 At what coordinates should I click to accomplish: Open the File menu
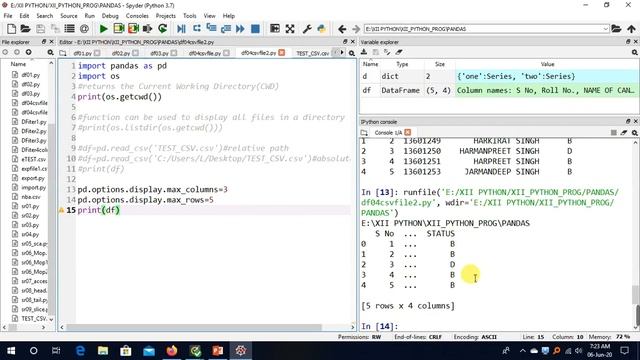tap(8, 16)
